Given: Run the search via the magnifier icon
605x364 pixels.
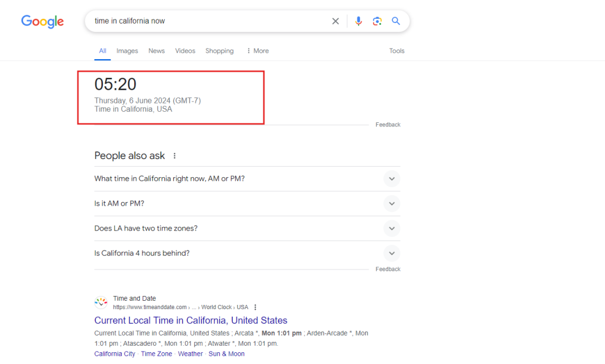Looking at the screenshot, I should click(396, 21).
